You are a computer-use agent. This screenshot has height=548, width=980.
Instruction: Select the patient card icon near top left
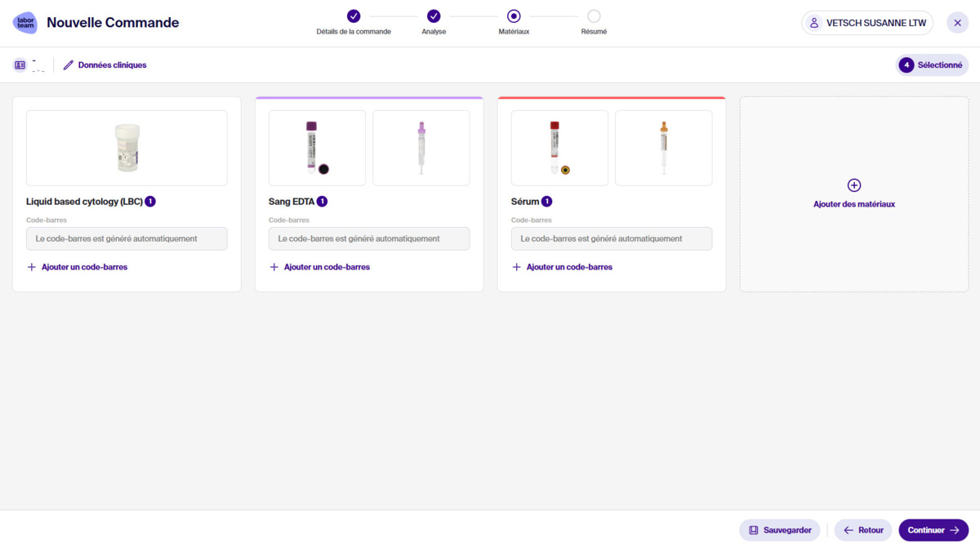(19, 64)
